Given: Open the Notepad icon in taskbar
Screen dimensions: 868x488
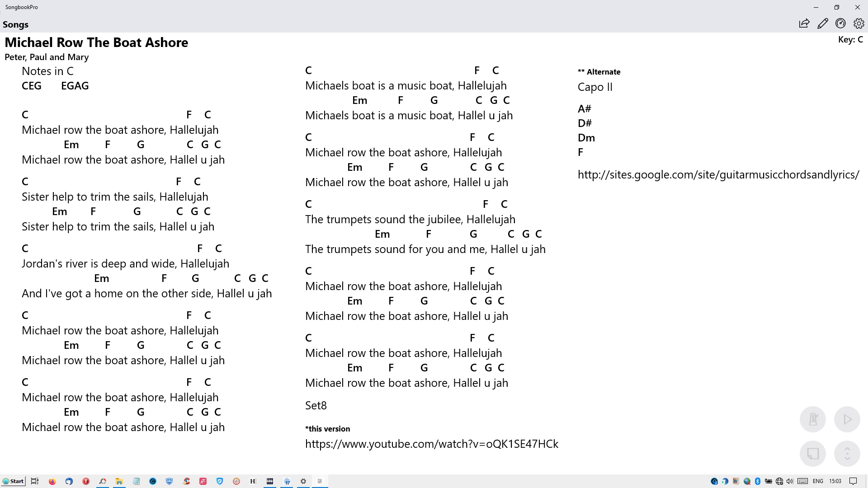Looking at the screenshot, I should coord(136,481).
